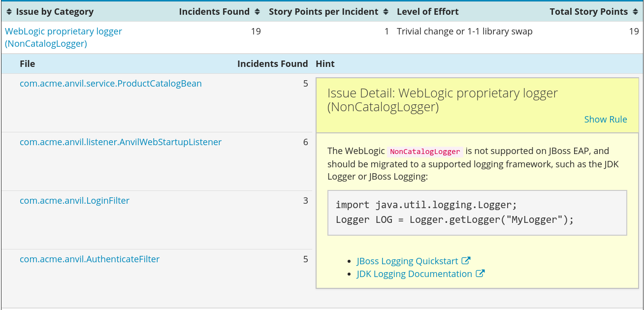This screenshot has height=310, width=644.
Task: Click the Hint column header
Action: click(x=325, y=64)
